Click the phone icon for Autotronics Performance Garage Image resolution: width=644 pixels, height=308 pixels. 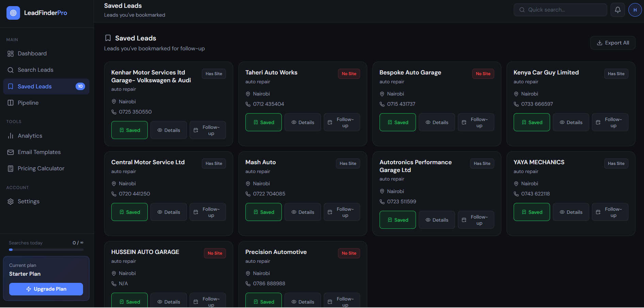coord(382,202)
